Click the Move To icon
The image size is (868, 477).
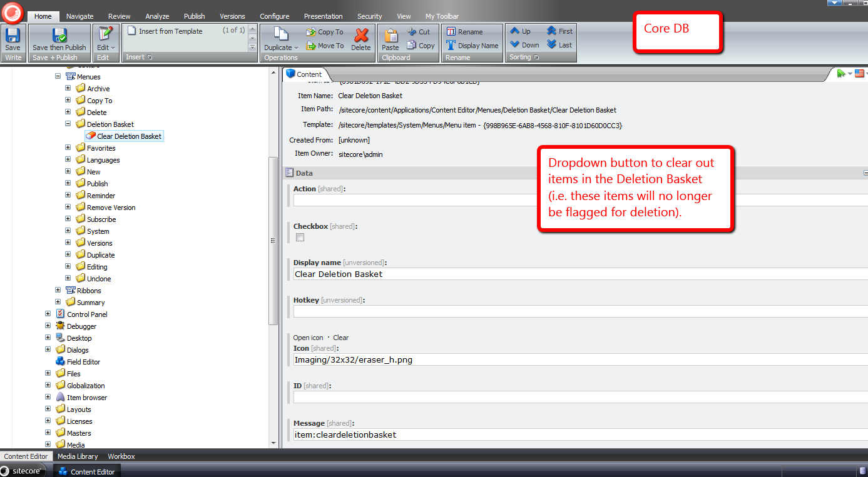(x=311, y=46)
